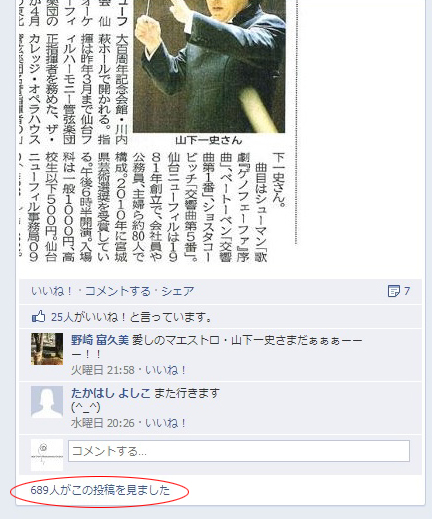Click the number 7 comment count
This screenshot has height=519, width=432.
point(407,291)
